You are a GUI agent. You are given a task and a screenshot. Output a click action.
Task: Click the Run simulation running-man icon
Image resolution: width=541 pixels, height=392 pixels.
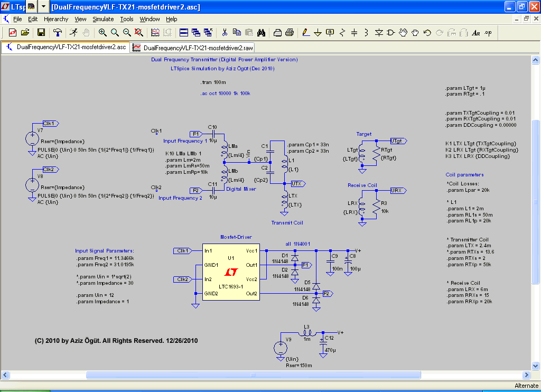coord(73,33)
